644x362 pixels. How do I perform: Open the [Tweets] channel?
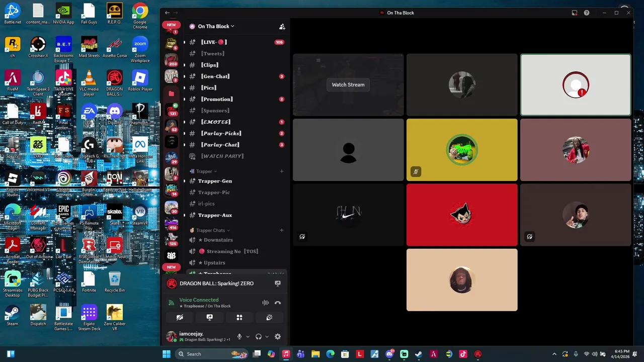point(213,54)
